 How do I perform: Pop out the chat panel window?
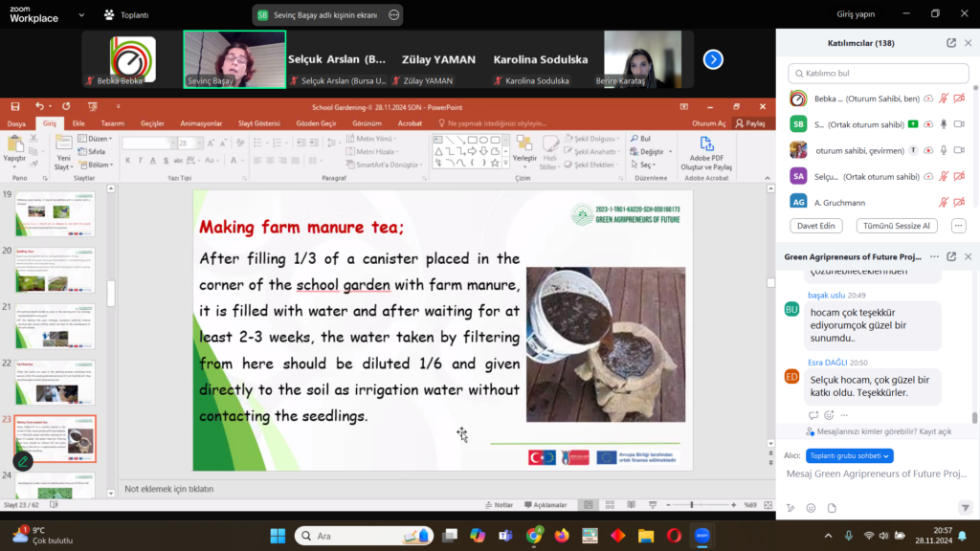951,256
